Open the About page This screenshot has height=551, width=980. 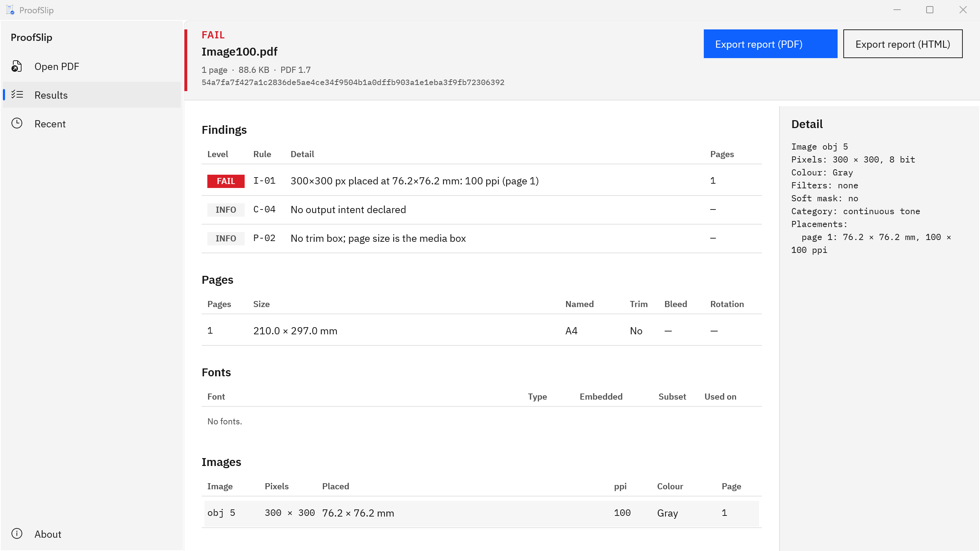click(92, 534)
